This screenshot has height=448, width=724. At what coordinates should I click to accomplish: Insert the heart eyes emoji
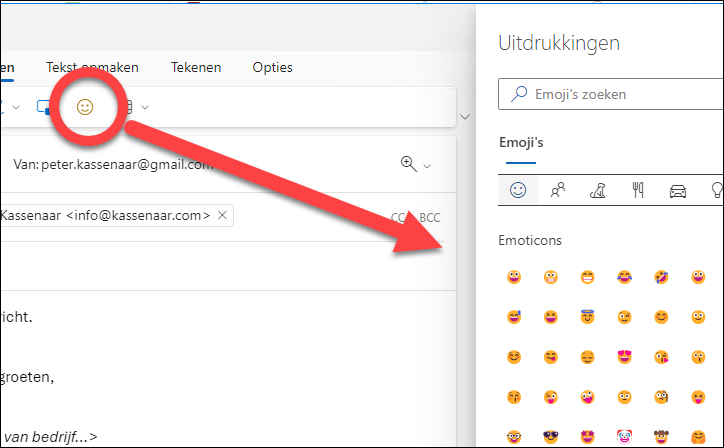[624, 357]
